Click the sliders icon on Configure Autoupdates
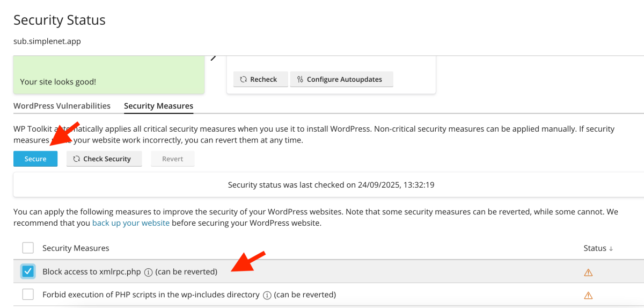 (x=300, y=80)
